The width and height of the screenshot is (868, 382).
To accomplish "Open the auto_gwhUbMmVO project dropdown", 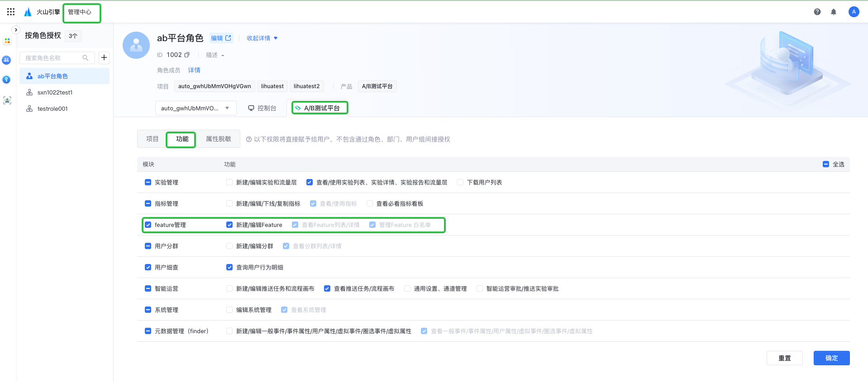I will pos(196,108).
